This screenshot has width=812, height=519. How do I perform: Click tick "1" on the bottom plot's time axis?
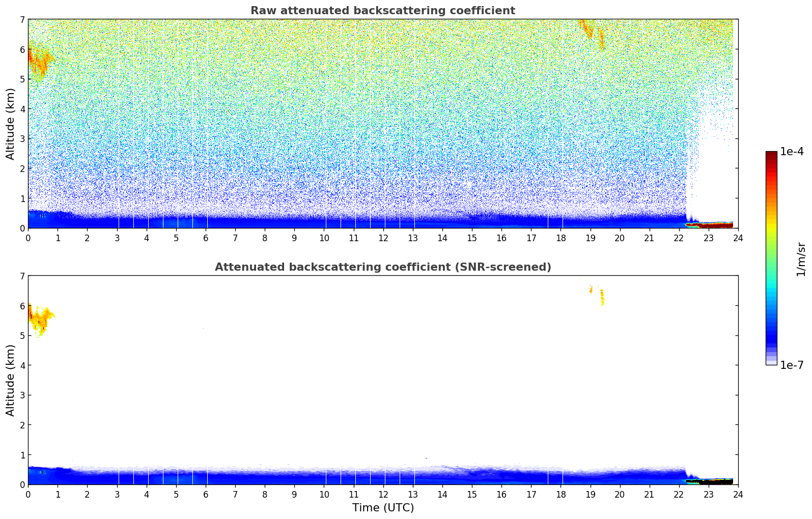pos(58,494)
